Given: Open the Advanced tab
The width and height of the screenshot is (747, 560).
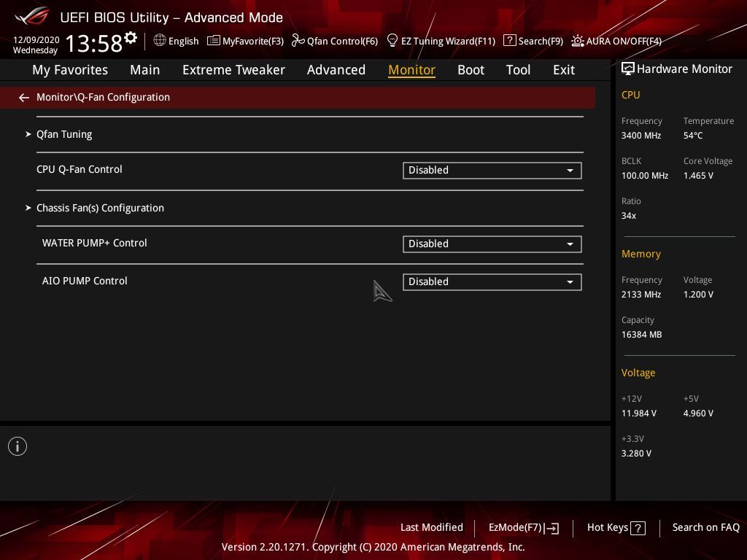Looking at the screenshot, I should (x=336, y=70).
